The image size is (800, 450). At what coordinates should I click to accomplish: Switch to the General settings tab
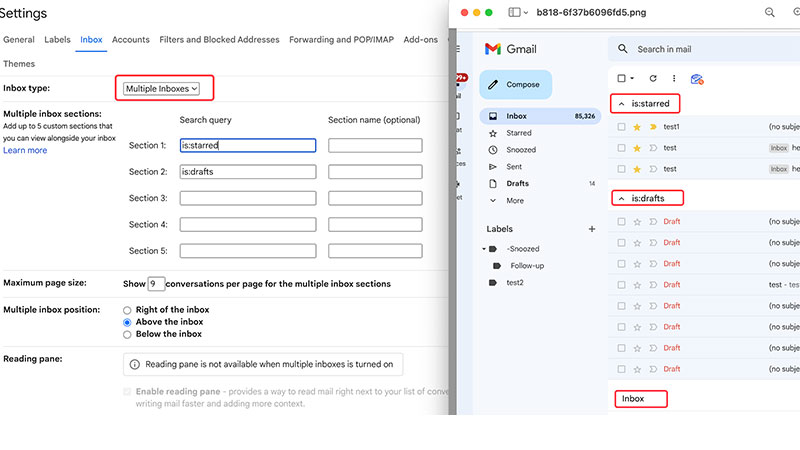pos(19,40)
